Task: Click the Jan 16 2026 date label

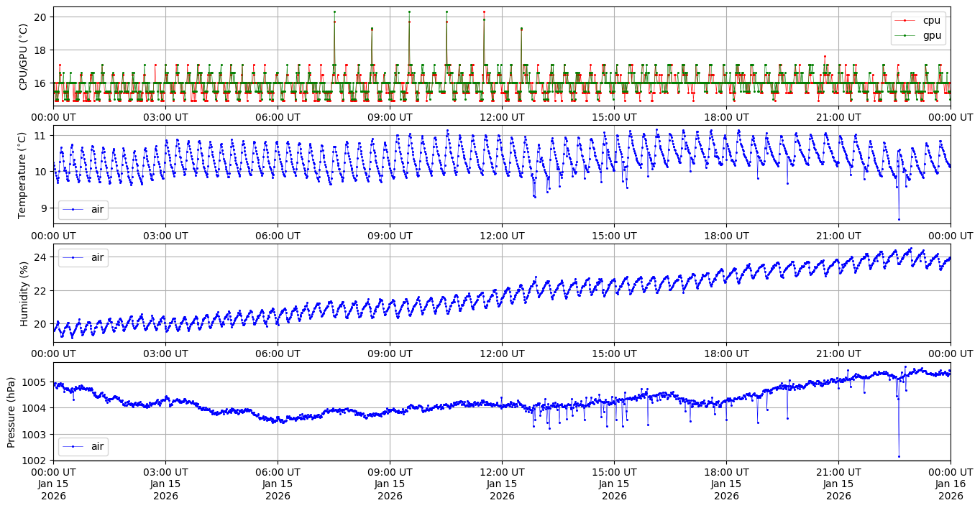Action: pos(950,489)
